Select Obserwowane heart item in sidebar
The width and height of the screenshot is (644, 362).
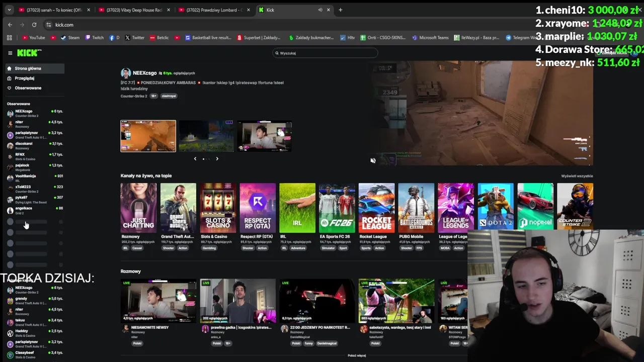(34, 88)
